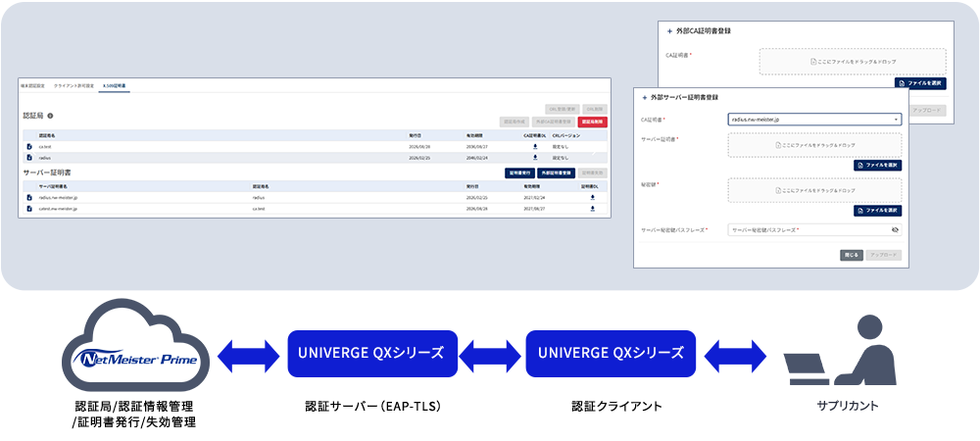Screen dimensions: 980x441
Task: Click the CA証明書DL column header
Action: point(535,135)
